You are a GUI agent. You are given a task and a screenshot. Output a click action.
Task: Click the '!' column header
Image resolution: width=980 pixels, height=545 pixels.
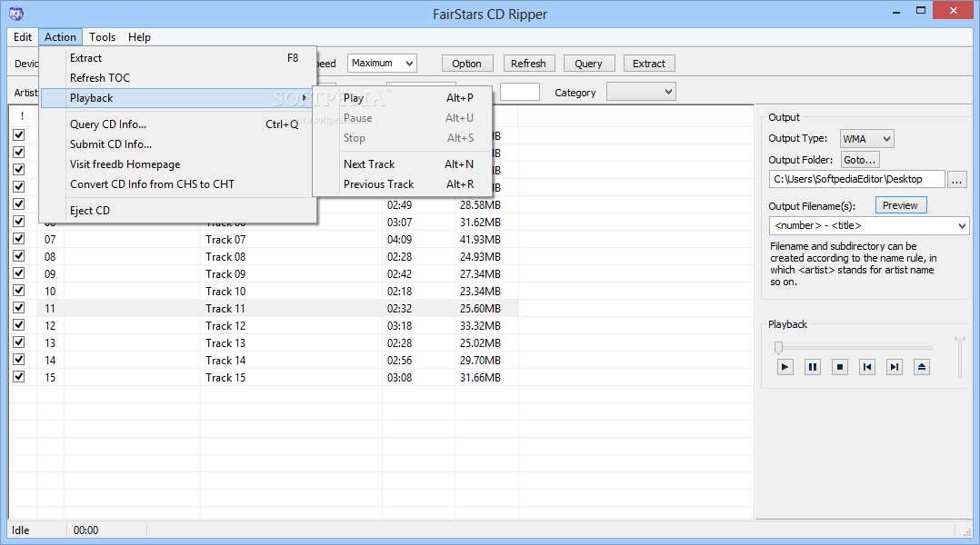pyautogui.click(x=23, y=116)
